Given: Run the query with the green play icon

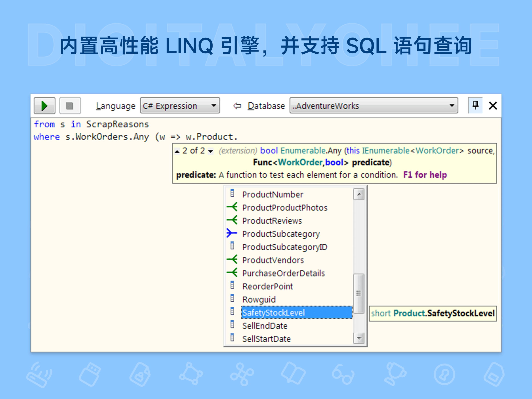Looking at the screenshot, I should [x=44, y=105].
